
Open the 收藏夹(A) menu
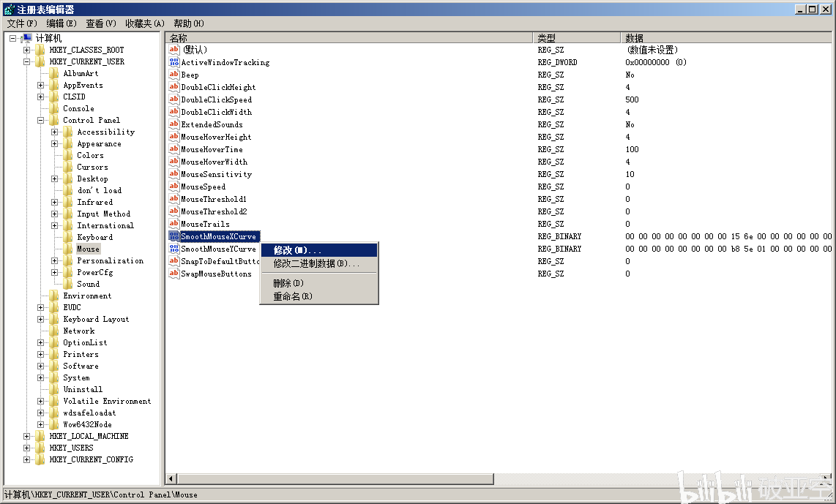tap(145, 23)
